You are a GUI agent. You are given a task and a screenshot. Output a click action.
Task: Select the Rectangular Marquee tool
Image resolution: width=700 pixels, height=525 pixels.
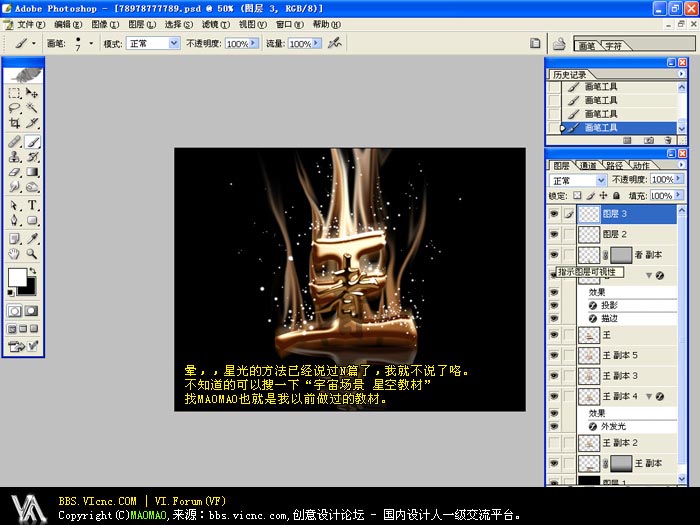[x=14, y=93]
